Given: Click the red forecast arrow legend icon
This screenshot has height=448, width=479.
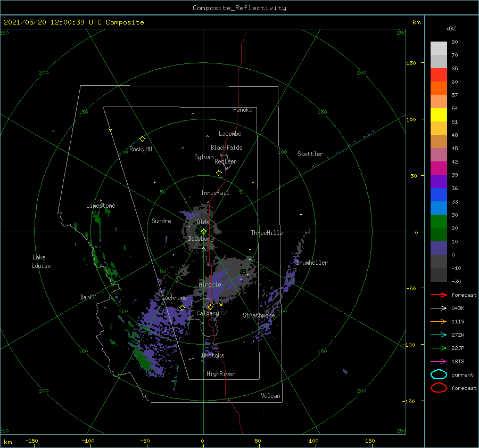Looking at the screenshot, I should pyautogui.click(x=439, y=295).
